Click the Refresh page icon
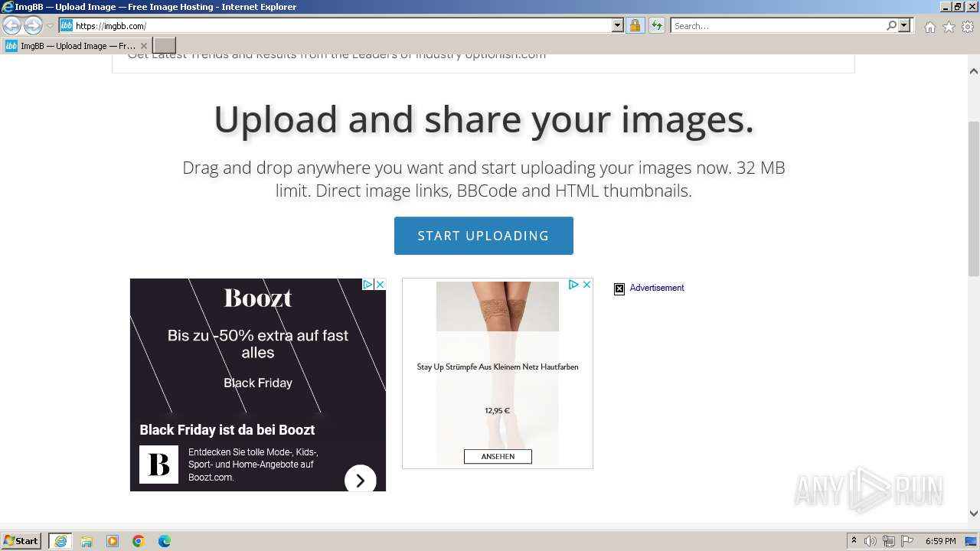Image resolution: width=980 pixels, height=551 pixels. [657, 26]
